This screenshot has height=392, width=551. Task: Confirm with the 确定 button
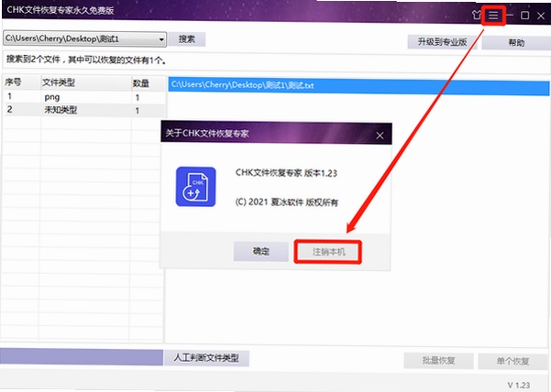click(x=261, y=251)
